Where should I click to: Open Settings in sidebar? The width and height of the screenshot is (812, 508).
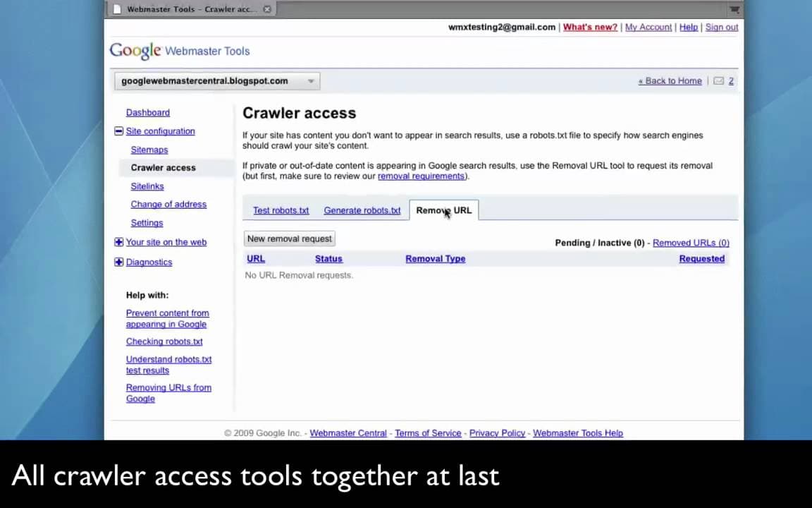(147, 223)
